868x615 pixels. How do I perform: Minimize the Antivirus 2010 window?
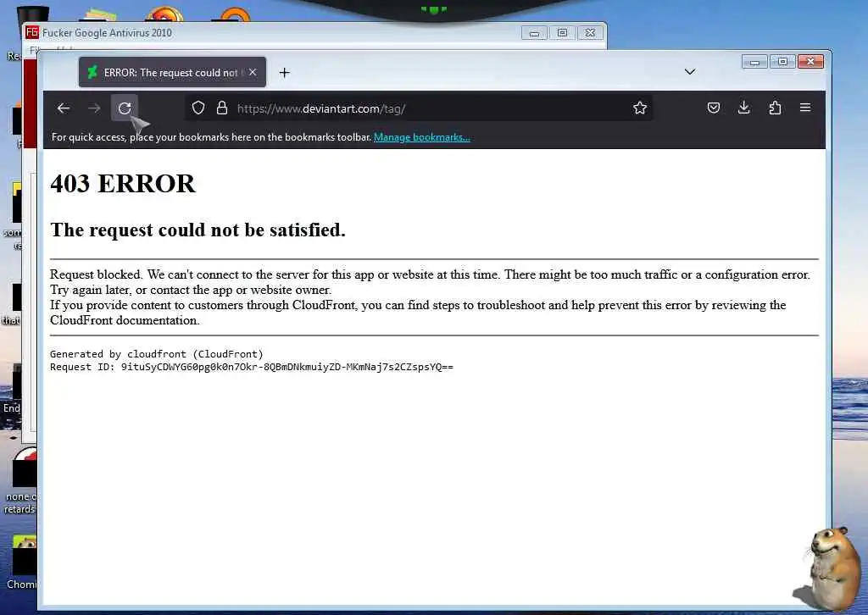pyautogui.click(x=534, y=33)
